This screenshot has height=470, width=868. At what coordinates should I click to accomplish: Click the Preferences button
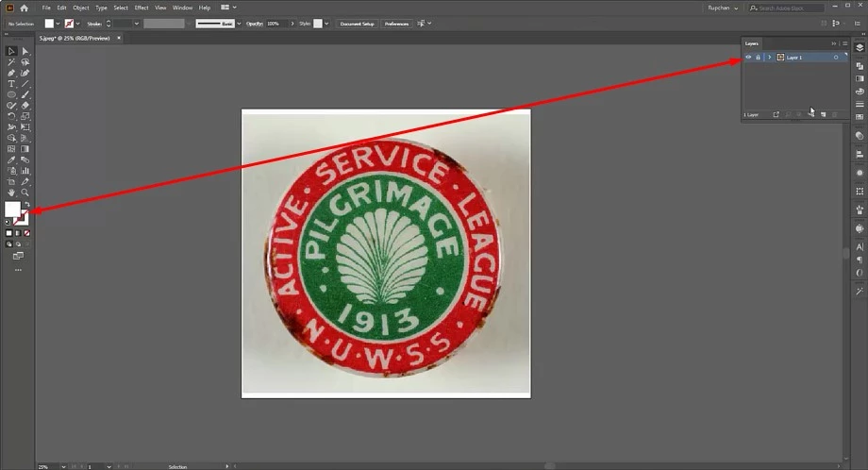(396, 24)
